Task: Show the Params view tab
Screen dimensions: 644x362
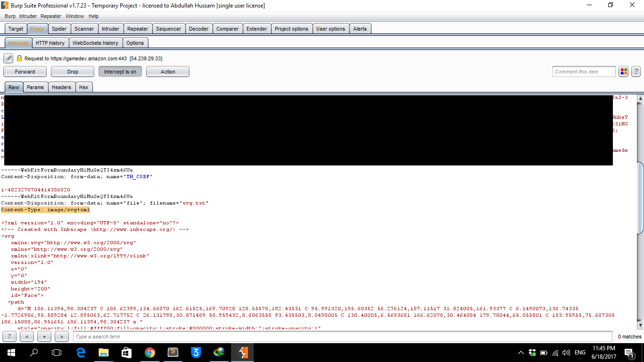Action: point(35,87)
